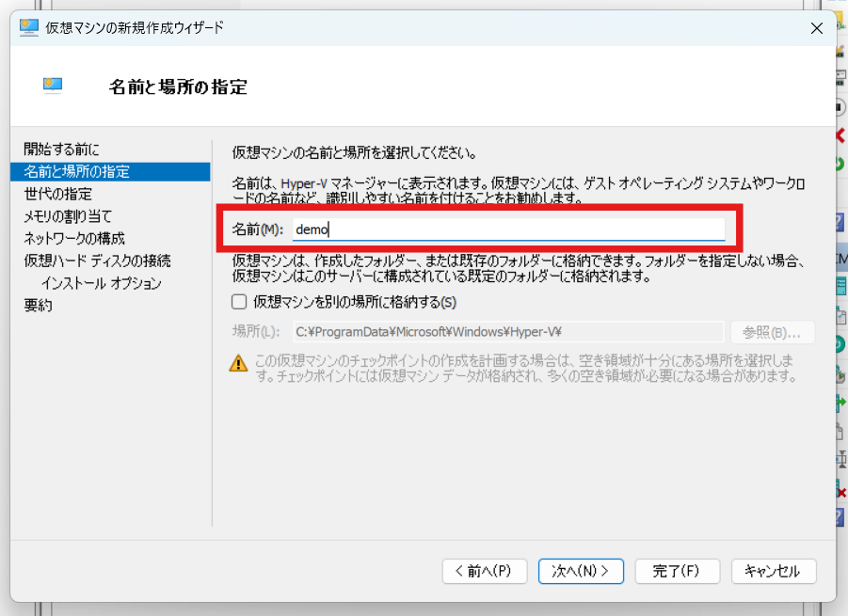Click the 場所(L) path field
The height and width of the screenshot is (616, 848).
coord(508,332)
